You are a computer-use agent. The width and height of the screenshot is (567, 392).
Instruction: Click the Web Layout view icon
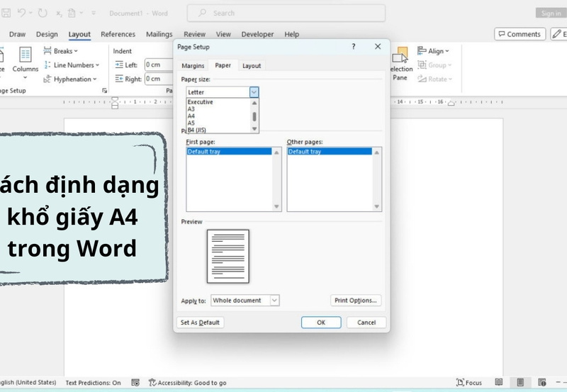(x=542, y=382)
